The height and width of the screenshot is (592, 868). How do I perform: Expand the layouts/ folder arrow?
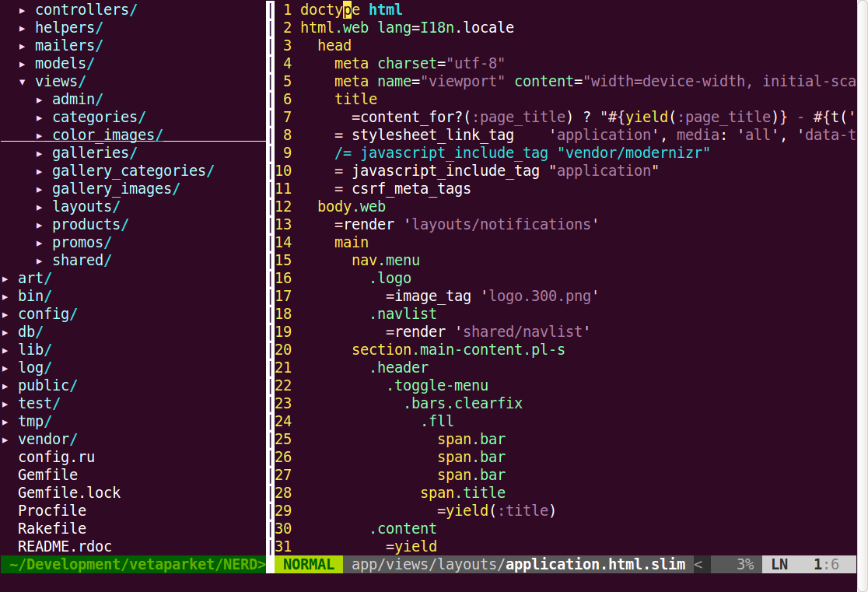point(40,207)
